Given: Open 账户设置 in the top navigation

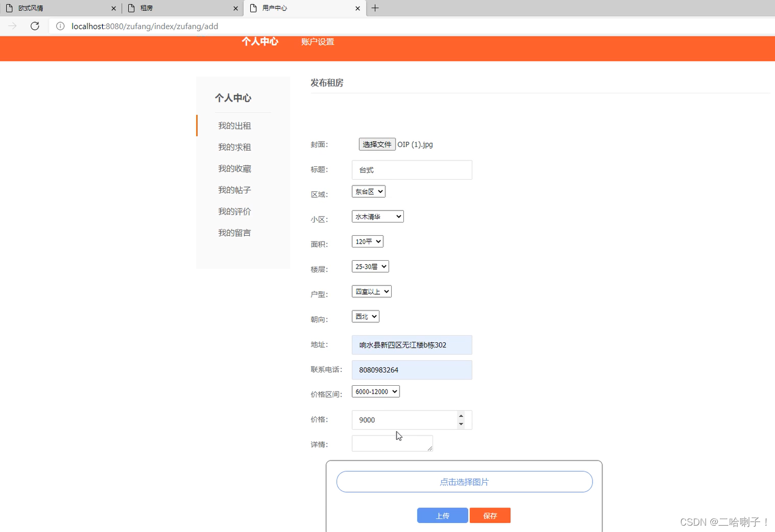Looking at the screenshot, I should coord(317,41).
